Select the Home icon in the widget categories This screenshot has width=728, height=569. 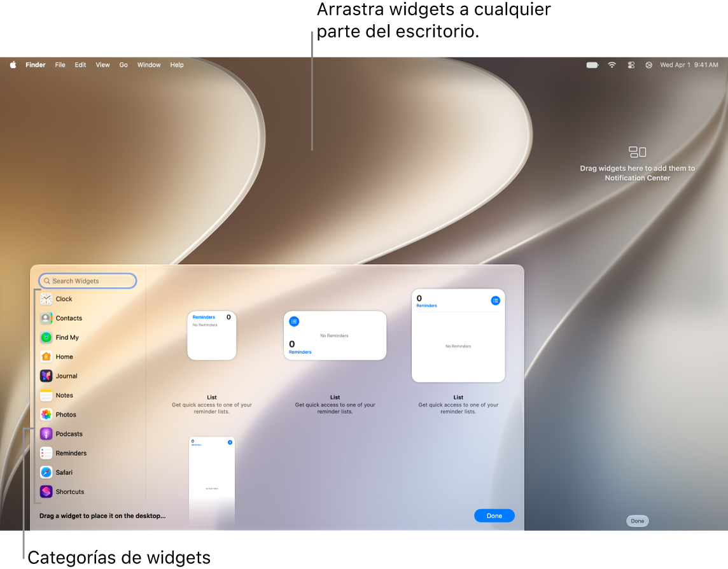coord(46,356)
